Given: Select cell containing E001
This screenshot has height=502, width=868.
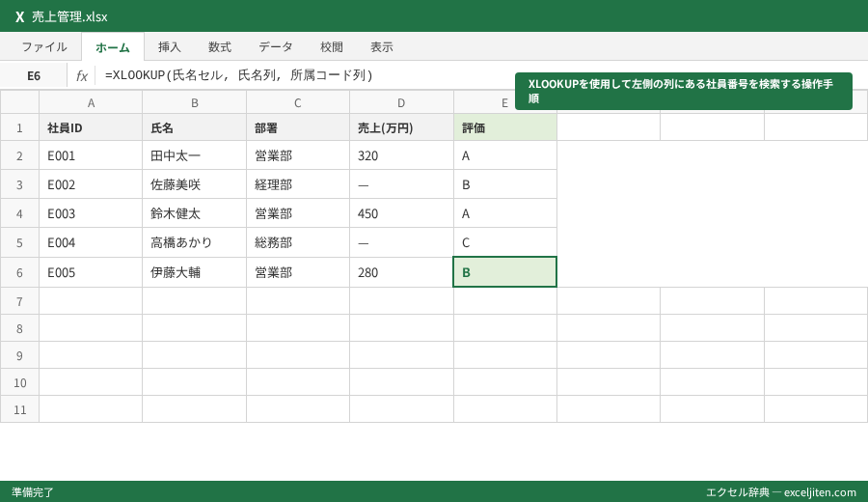Looking at the screenshot, I should coord(91,155).
